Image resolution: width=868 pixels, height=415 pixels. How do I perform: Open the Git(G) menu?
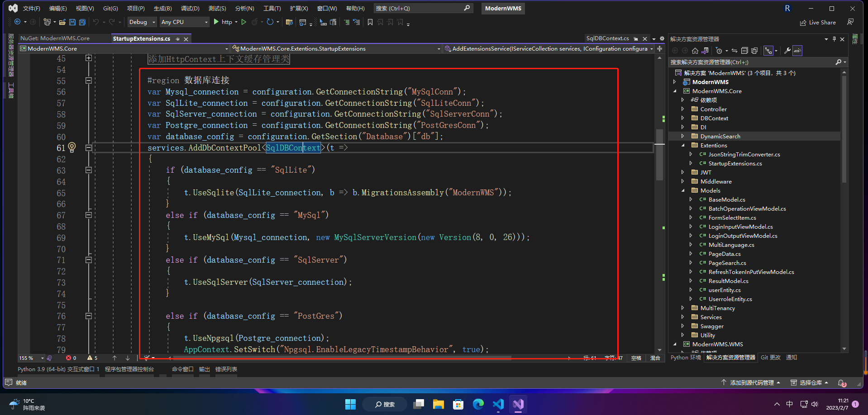point(110,8)
